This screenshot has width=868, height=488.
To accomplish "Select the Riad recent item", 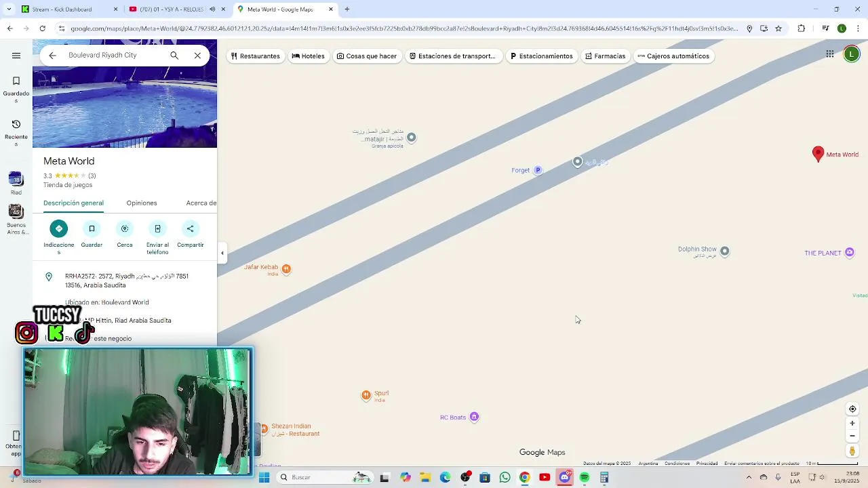I will point(16,183).
